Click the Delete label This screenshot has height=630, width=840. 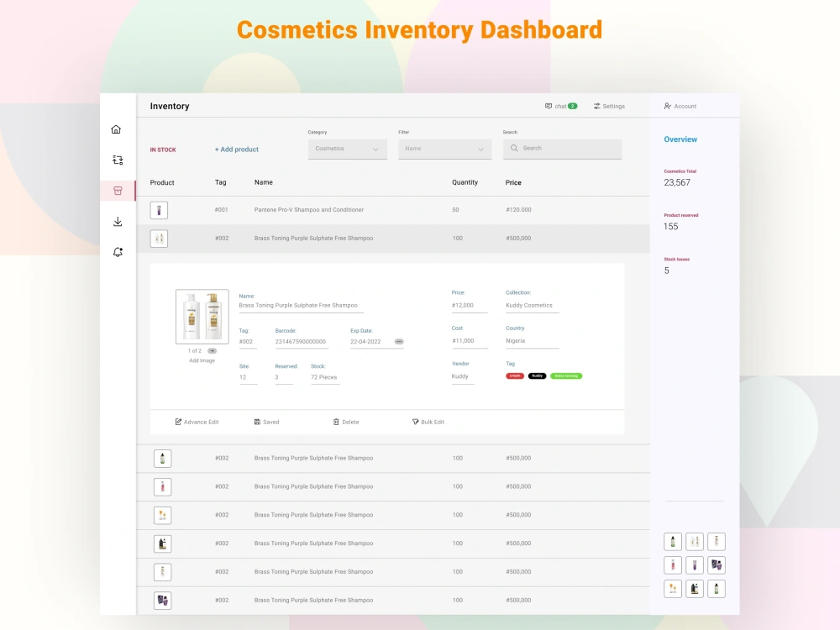pos(350,423)
